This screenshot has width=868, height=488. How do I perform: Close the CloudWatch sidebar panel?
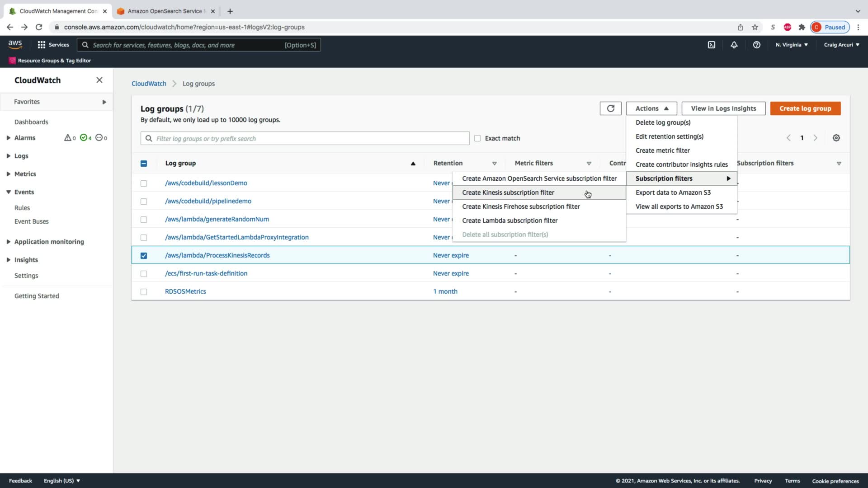[99, 80]
